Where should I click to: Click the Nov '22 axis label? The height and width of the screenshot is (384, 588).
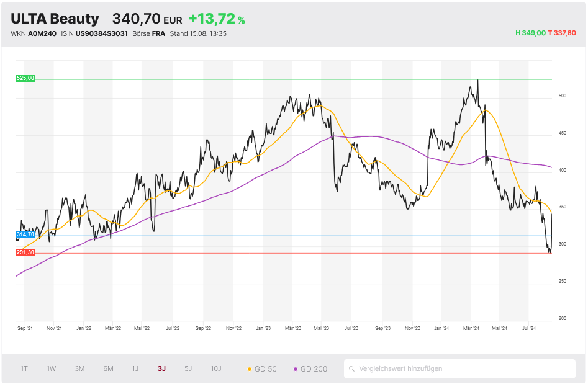coord(233,328)
